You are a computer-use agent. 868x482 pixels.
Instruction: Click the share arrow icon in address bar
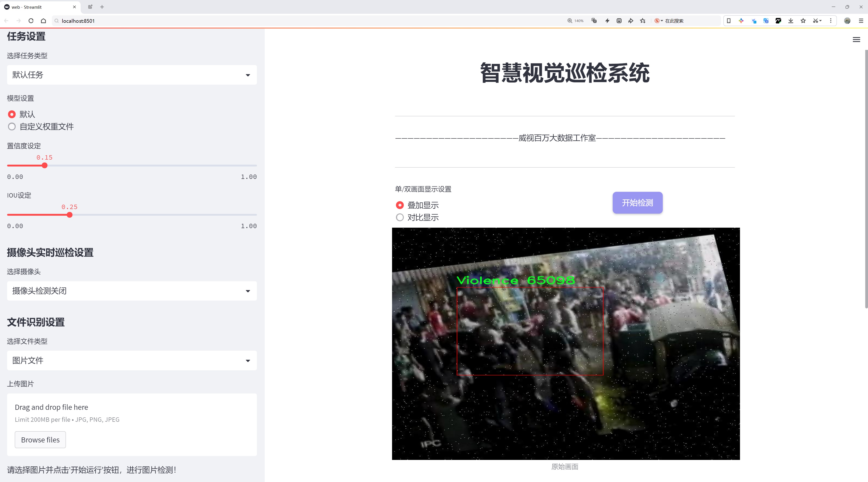pyautogui.click(x=631, y=21)
